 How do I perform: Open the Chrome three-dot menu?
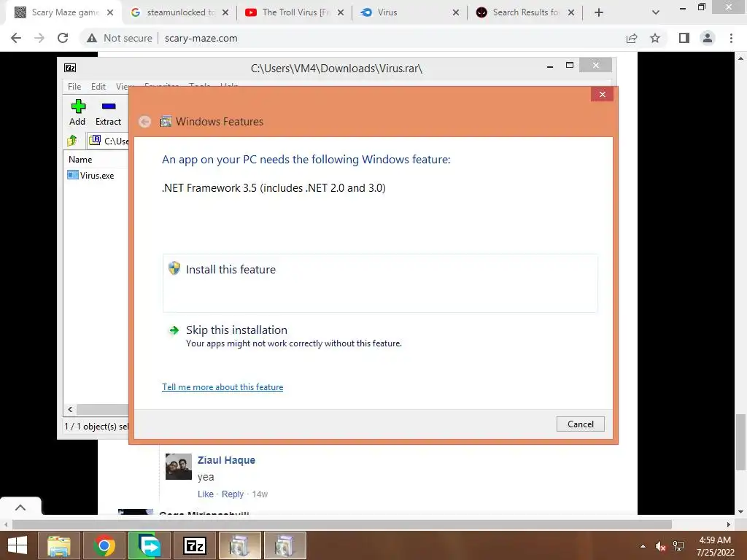[x=731, y=38]
